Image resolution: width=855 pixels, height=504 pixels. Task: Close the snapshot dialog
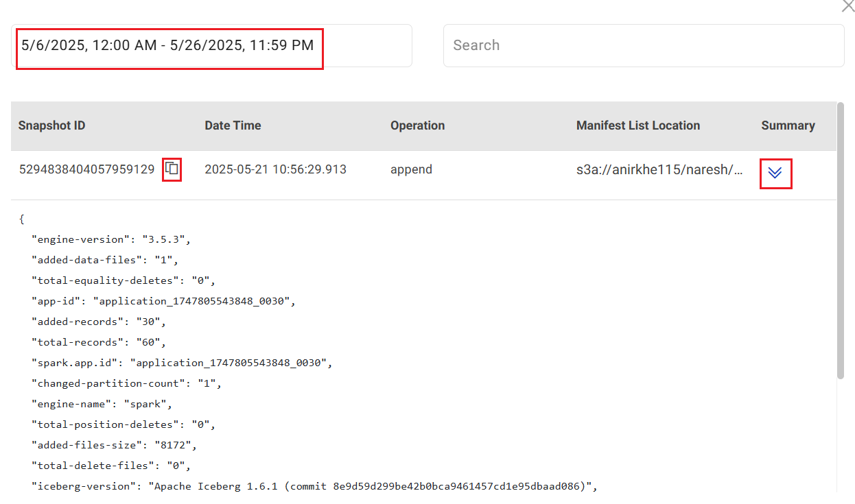pos(847,5)
